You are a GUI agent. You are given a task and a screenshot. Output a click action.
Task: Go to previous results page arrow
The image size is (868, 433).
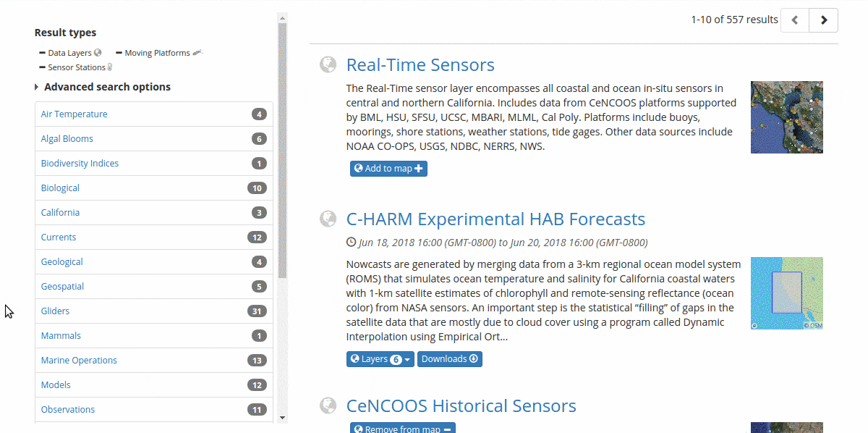point(795,20)
